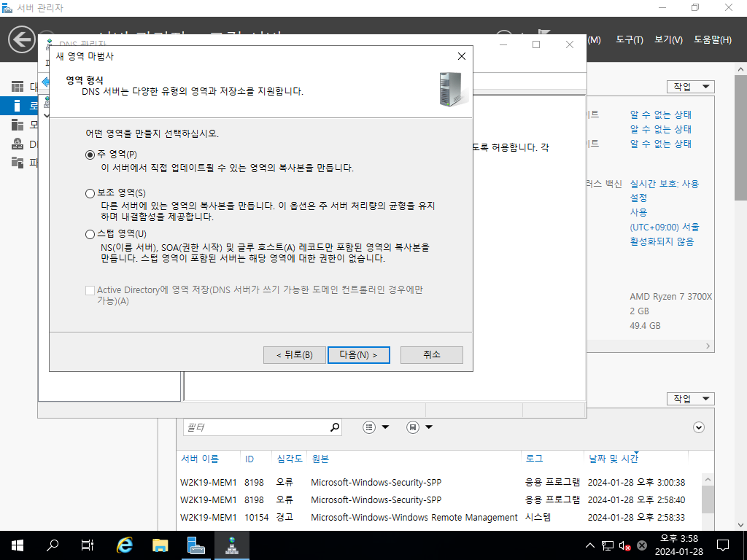The height and width of the screenshot is (560, 747).
Task: Expand the events panel with the chevron circle
Action: [x=698, y=427]
